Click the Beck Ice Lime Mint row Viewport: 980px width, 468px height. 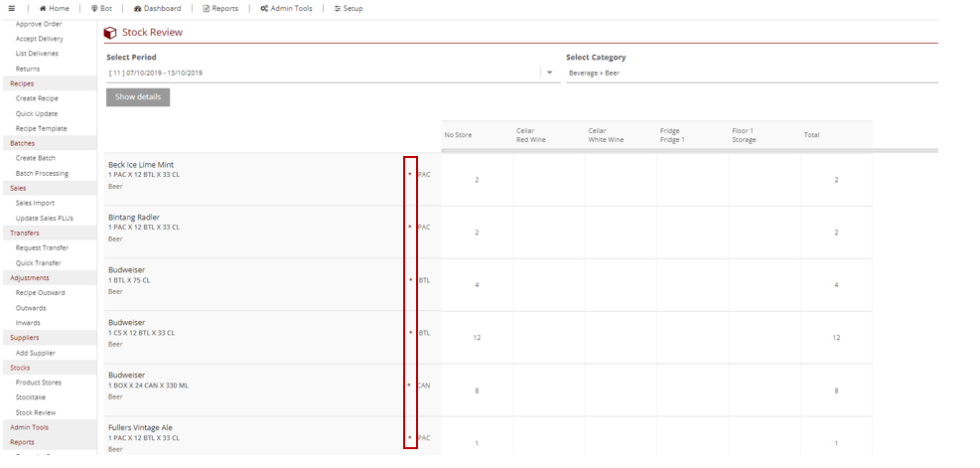pos(141,165)
